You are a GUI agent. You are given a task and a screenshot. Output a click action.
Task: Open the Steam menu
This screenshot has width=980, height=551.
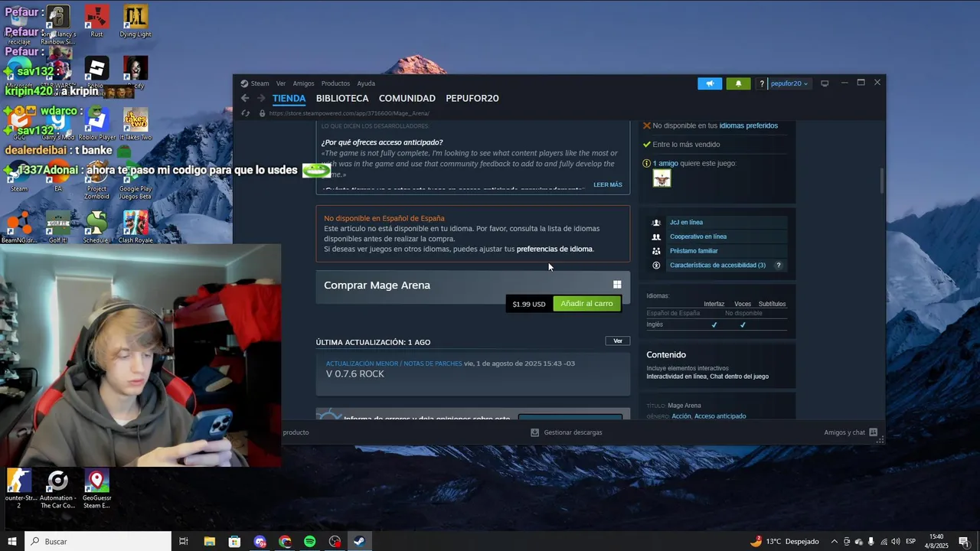(x=260, y=83)
